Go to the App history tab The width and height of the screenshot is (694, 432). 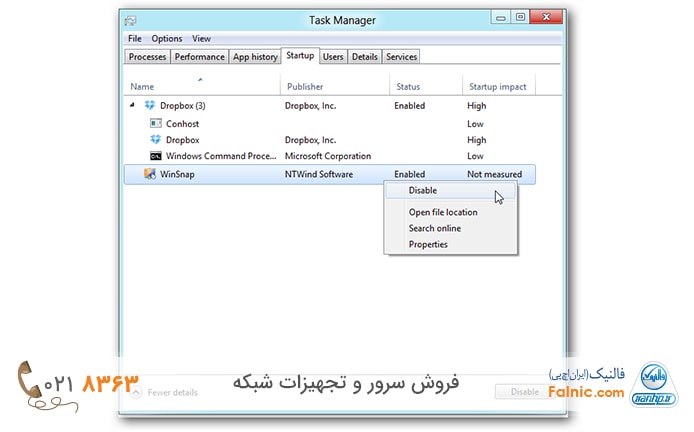(255, 57)
